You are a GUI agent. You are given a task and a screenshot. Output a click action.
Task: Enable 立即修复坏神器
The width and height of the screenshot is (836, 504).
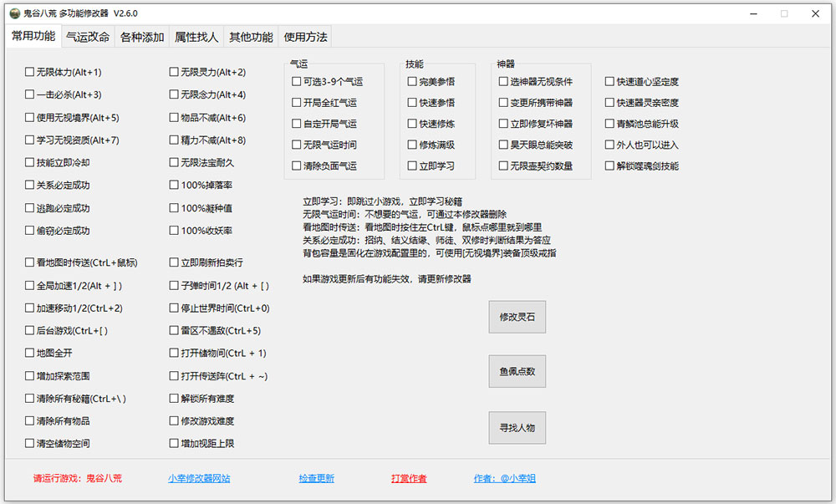(x=536, y=124)
